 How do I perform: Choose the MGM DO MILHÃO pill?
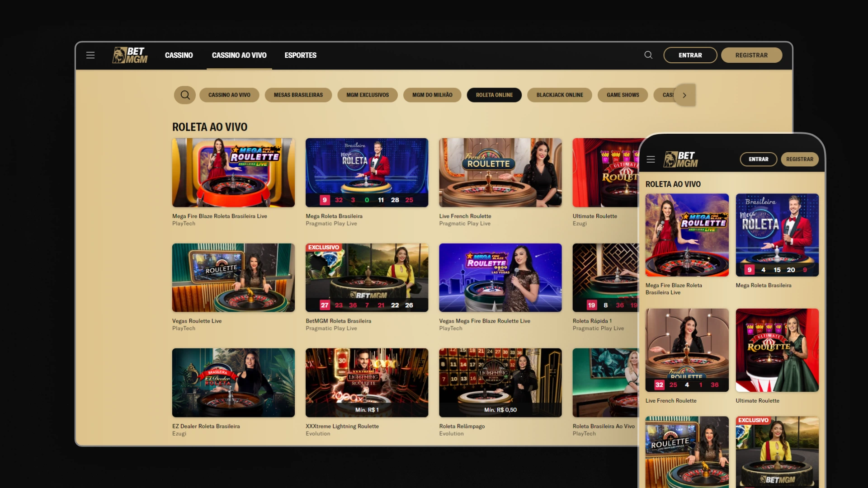click(432, 95)
